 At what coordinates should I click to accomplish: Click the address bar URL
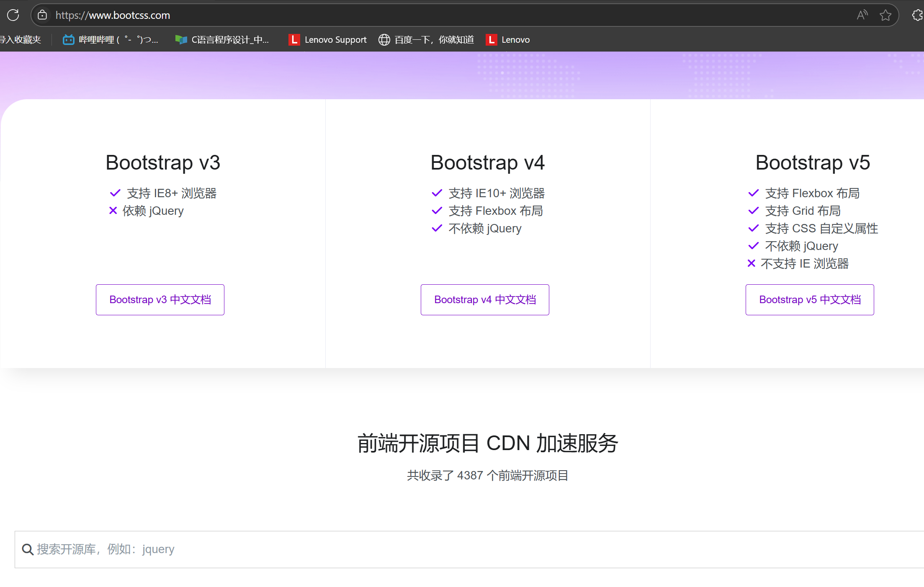point(113,15)
